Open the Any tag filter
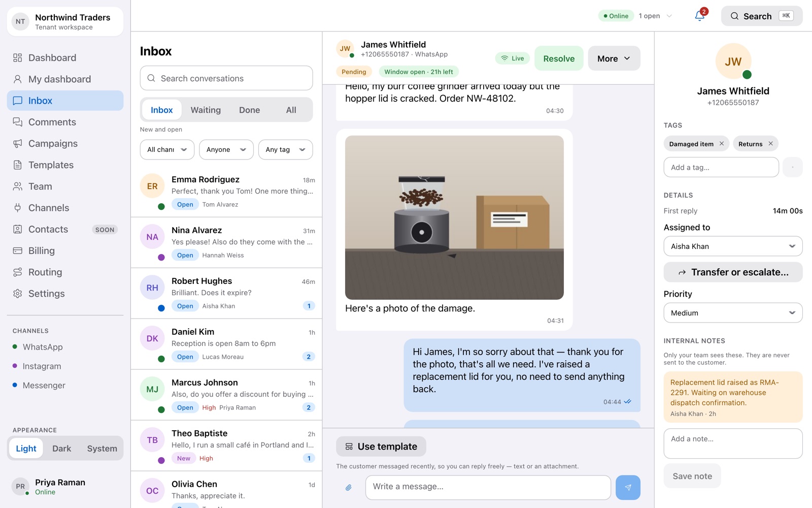This screenshot has height=508, width=812. coord(286,149)
